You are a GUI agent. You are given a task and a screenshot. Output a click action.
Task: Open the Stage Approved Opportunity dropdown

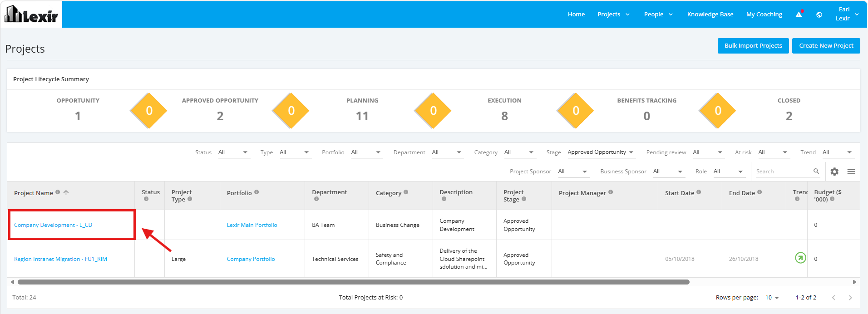601,152
